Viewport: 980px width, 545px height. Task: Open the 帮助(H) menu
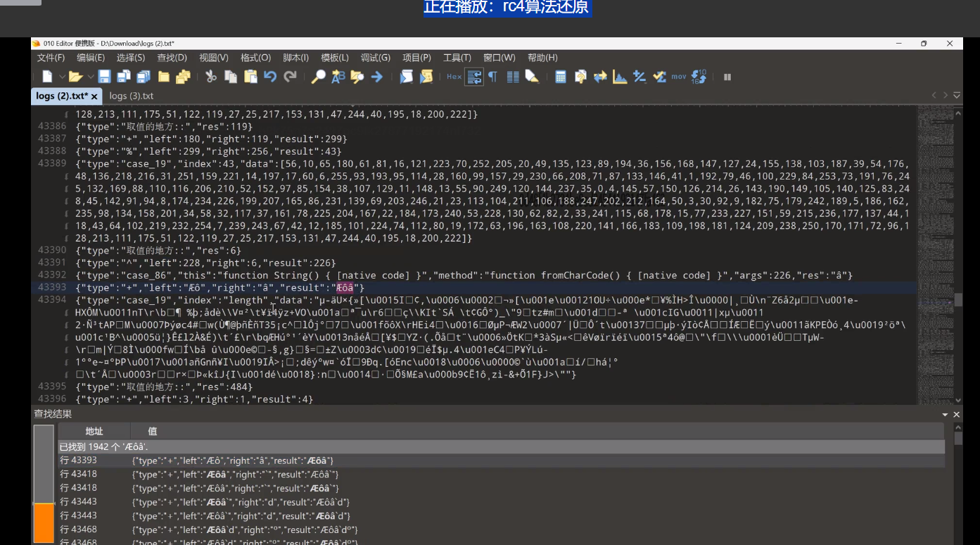(542, 58)
